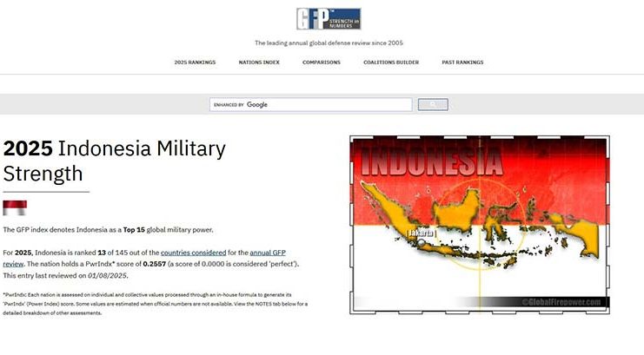Open the 2025 Rankings menu item
The height and width of the screenshot is (355, 644).
(195, 62)
